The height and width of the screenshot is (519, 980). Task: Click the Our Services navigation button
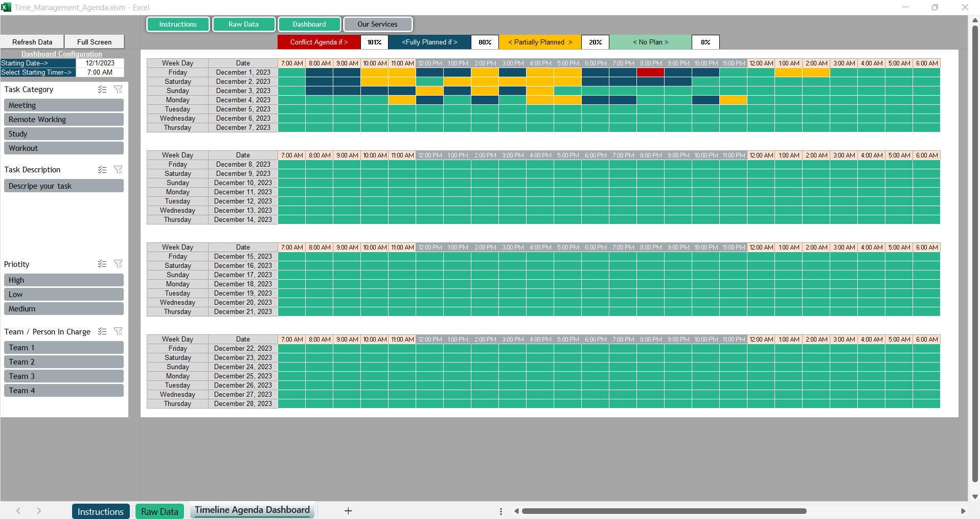[377, 24]
